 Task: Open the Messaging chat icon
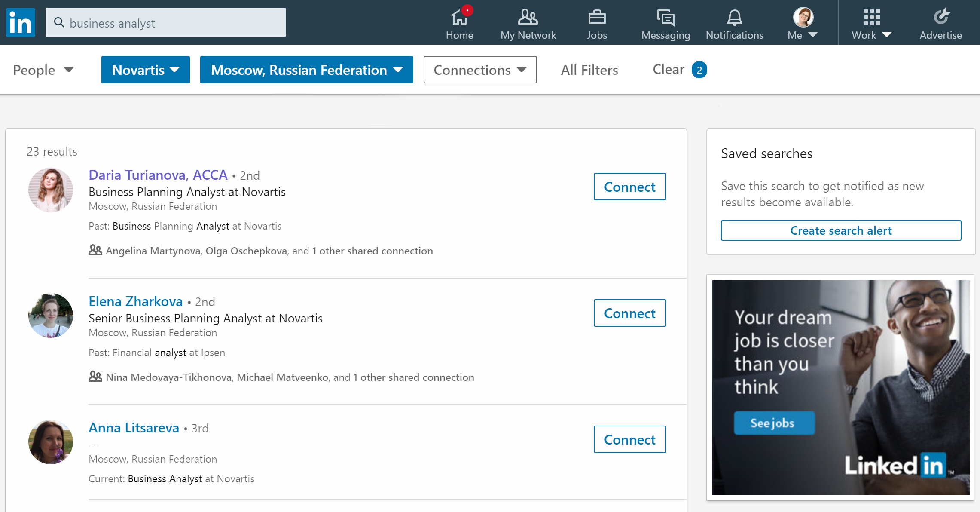click(x=666, y=18)
